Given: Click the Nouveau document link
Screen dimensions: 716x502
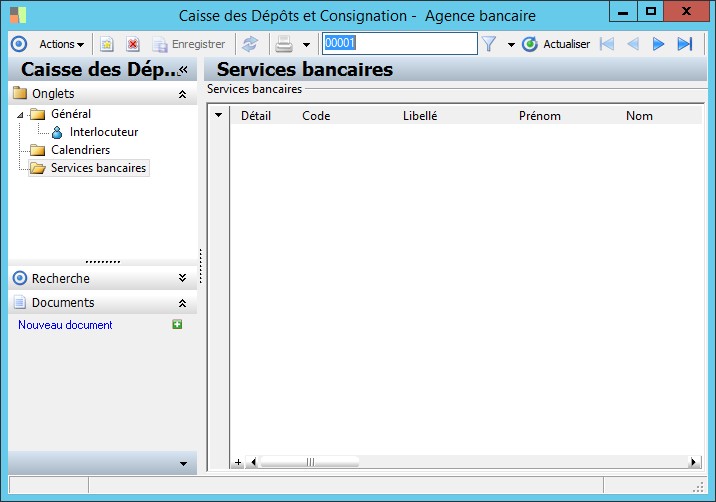Looking at the screenshot, I should 65,325.
